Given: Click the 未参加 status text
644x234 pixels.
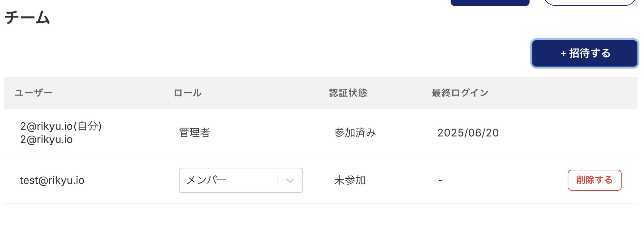Looking at the screenshot, I should [x=350, y=180].
